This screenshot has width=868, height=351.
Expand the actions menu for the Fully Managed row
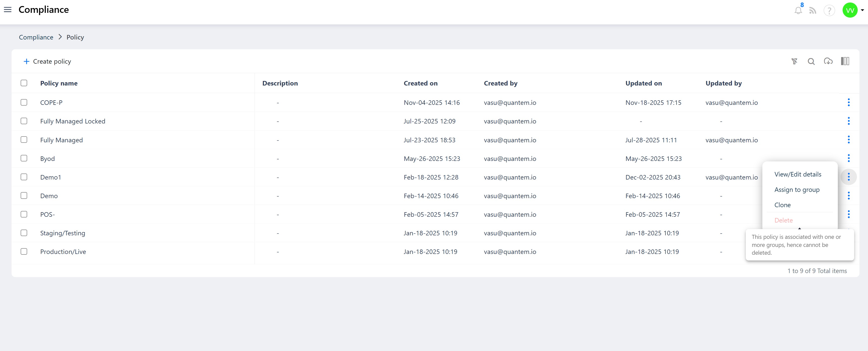point(848,140)
